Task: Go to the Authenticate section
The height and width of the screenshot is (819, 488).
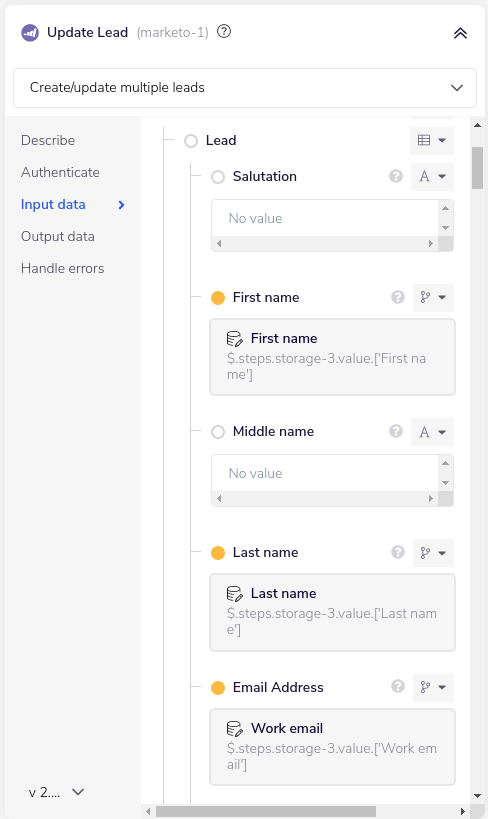Action: point(60,172)
